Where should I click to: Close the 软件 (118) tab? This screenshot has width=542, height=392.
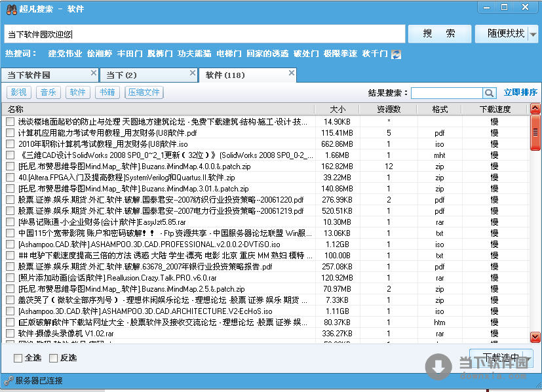[x=292, y=73]
